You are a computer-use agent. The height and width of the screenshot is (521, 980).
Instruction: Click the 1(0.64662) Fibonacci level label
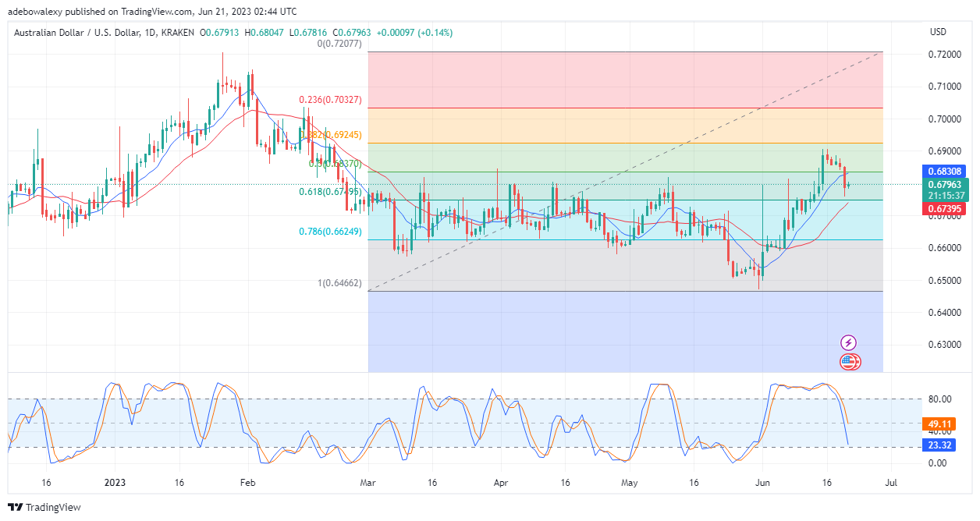[339, 283]
